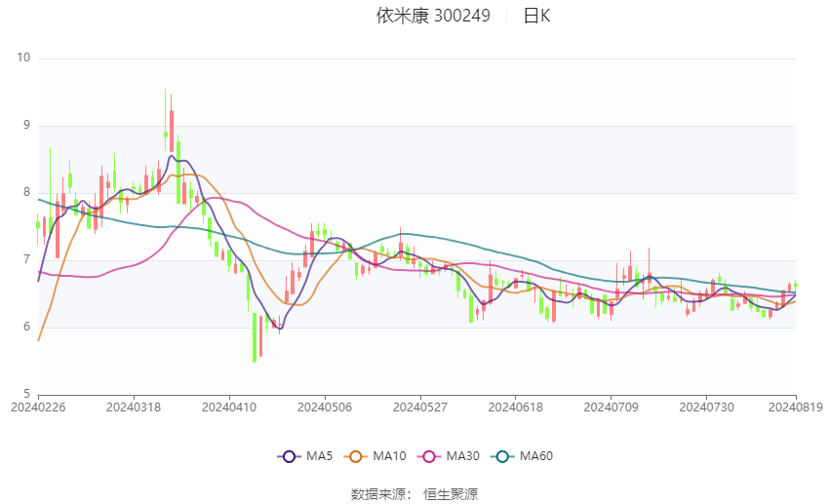Click the 20240709 x-axis date
Image resolution: width=829 pixels, height=504 pixels.
click(611, 406)
